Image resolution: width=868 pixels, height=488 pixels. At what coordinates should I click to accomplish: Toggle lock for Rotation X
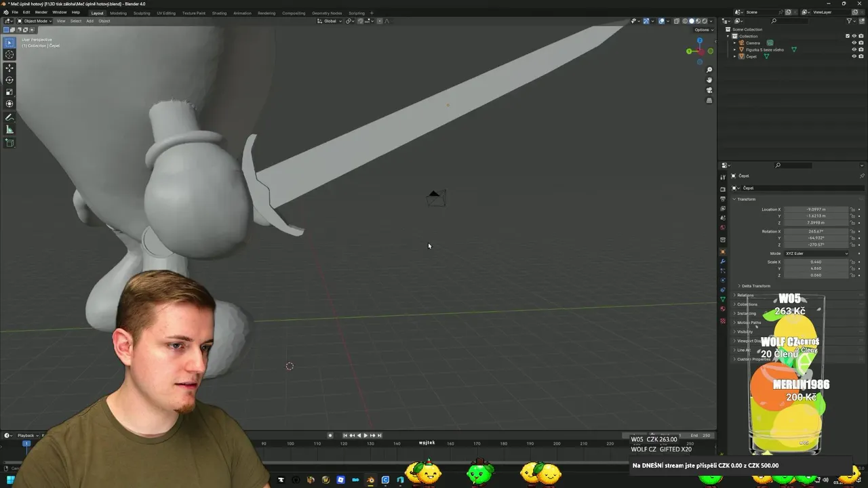pos(853,232)
